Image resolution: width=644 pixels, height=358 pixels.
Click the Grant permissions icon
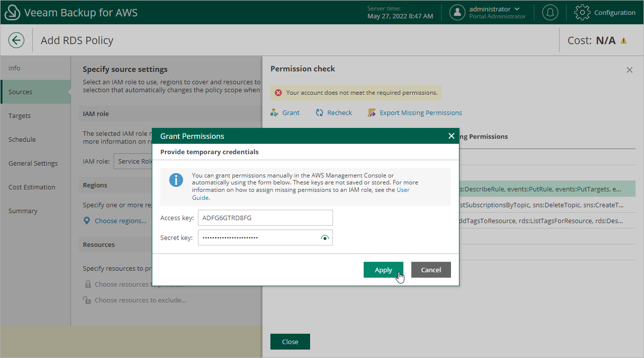[274, 113]
